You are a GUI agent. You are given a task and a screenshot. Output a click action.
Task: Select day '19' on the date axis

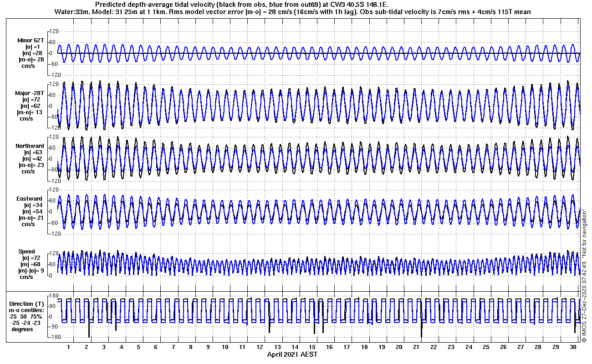(382, 347)
